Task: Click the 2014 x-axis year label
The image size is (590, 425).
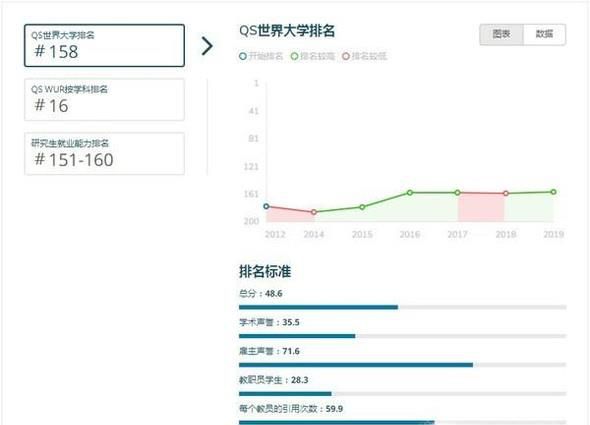Action: 314,235
